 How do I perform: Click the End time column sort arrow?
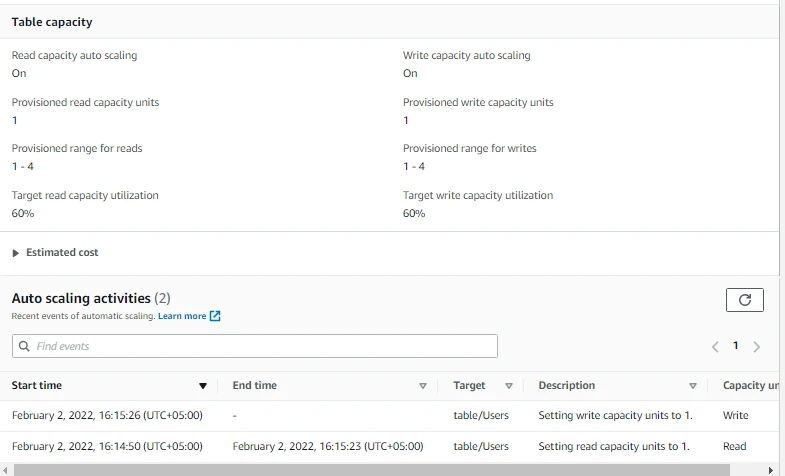[x=422, y=386]
